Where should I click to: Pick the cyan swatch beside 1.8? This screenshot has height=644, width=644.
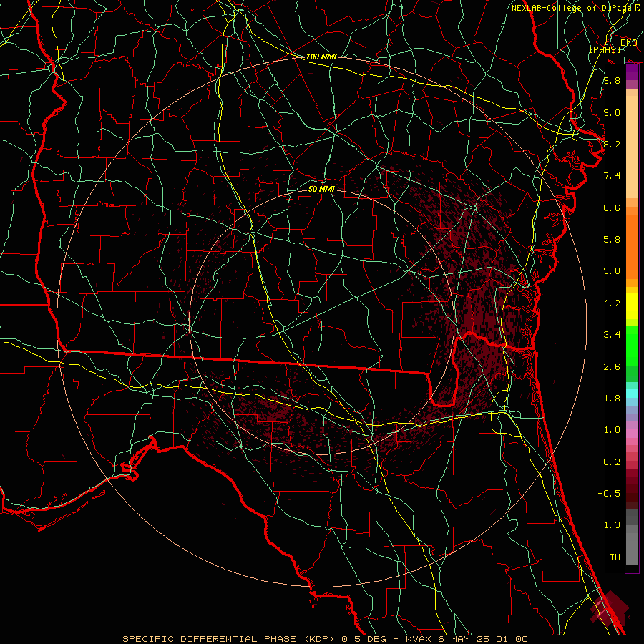[632, 393]
